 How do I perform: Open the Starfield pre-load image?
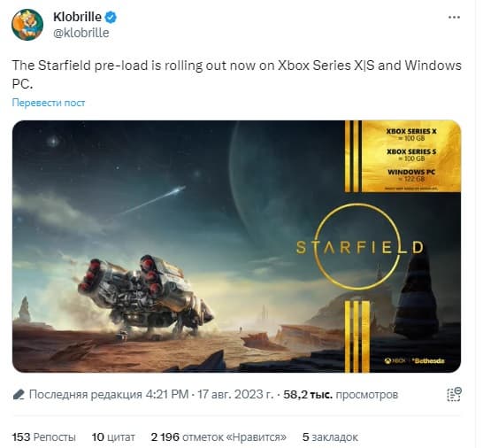[x=236, y=246]
